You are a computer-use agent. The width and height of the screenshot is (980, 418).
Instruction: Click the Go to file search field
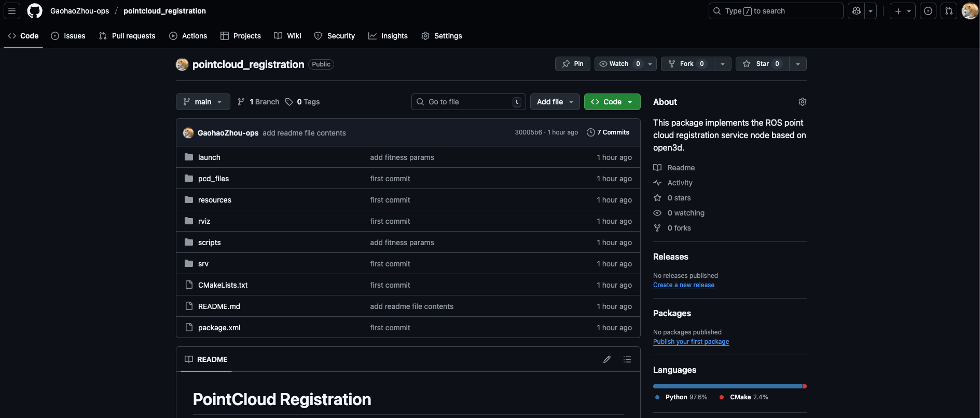point(468,102)
